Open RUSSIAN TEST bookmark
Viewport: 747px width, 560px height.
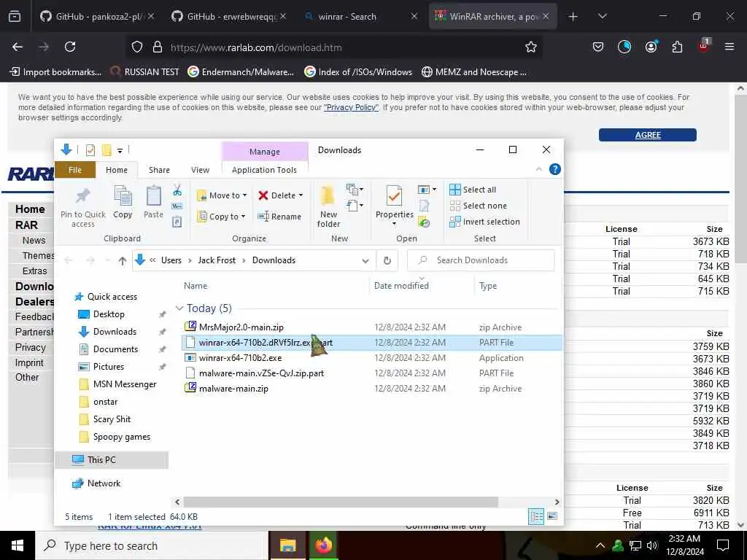click(145, 72)
